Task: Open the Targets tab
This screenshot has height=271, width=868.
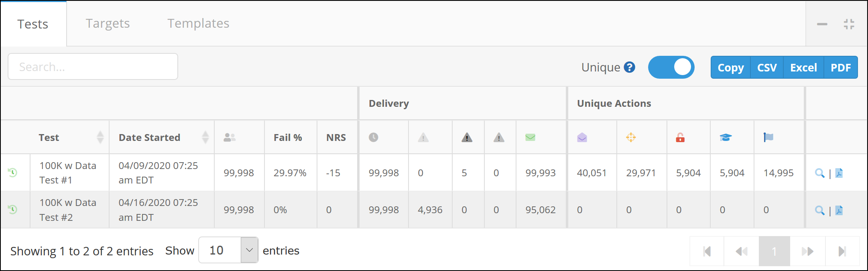Action: point(108,24)
